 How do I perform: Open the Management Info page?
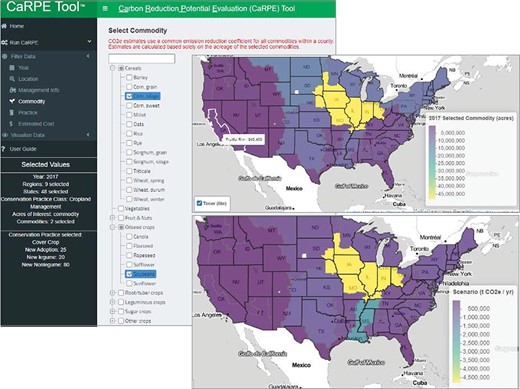[39, 90]
